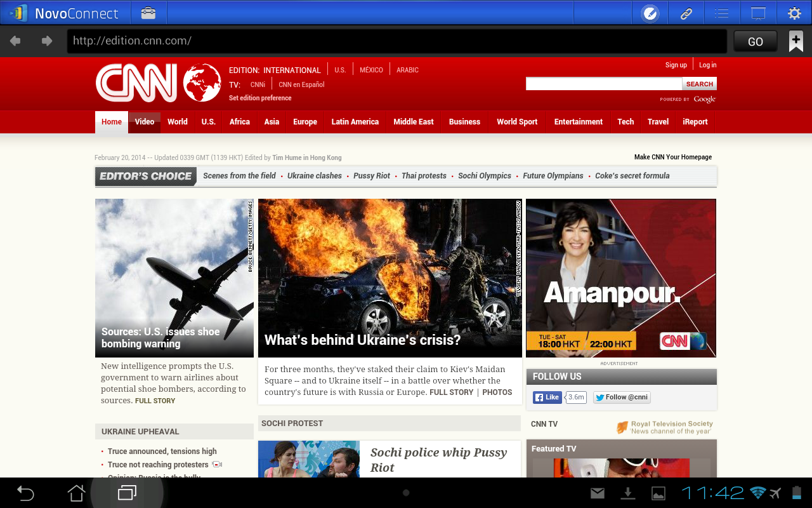Open Tim Hume in Hong Kong byline

[x=307, y=157]
